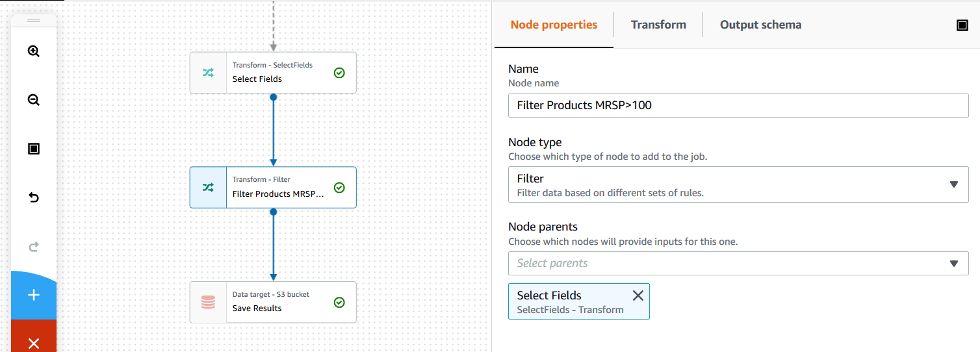
Task: Click the zoom in magnifier icon
Action: (34, 51)
